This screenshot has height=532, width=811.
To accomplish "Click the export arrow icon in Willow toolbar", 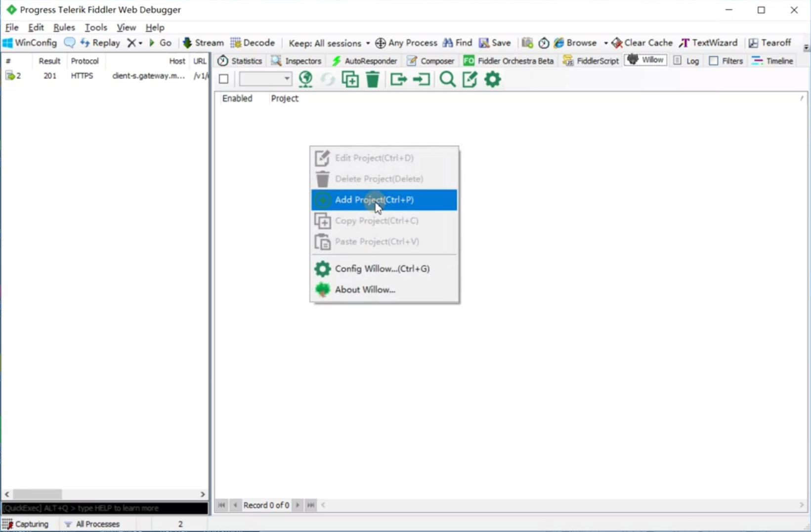I will click(398, 79).
